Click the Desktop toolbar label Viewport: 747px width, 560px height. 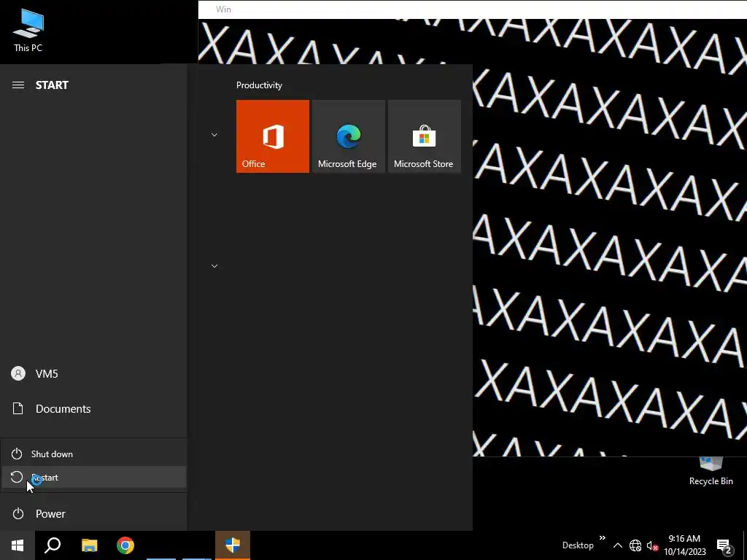(578, 545)
